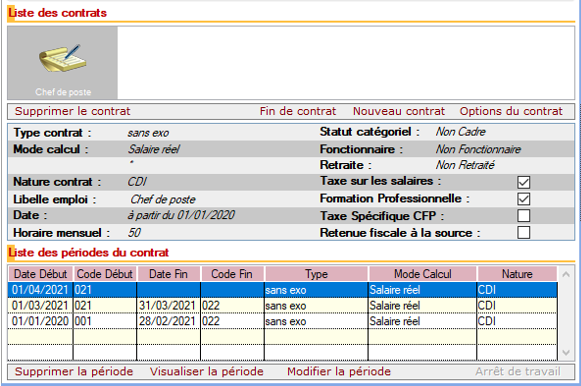Enable Taxe Spécifique CFP checkbox
The height and width of the screenshot is (386, 581).
(524, 216)
